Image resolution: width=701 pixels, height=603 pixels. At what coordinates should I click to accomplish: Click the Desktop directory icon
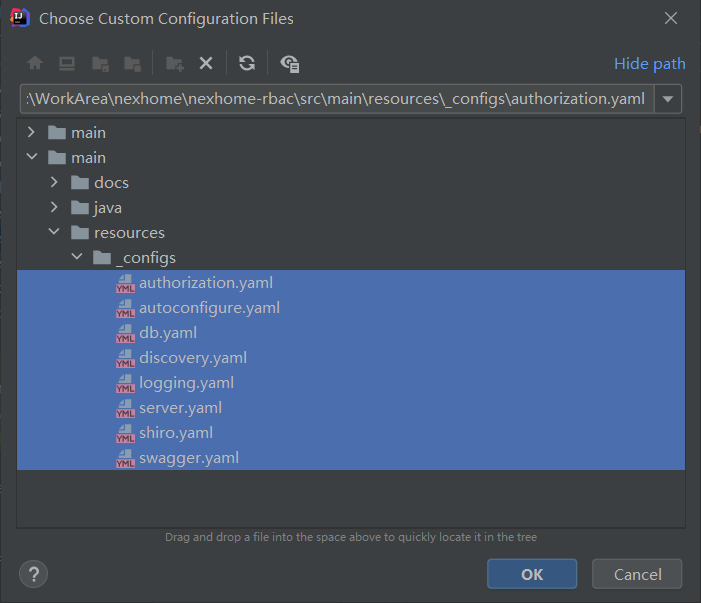pyautogui.click(x=67, y=64)
